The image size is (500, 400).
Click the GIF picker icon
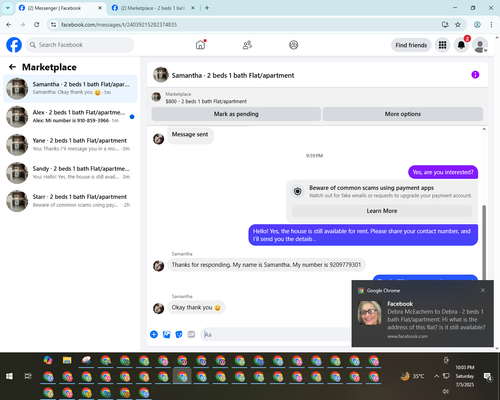(x=191, y=334)
